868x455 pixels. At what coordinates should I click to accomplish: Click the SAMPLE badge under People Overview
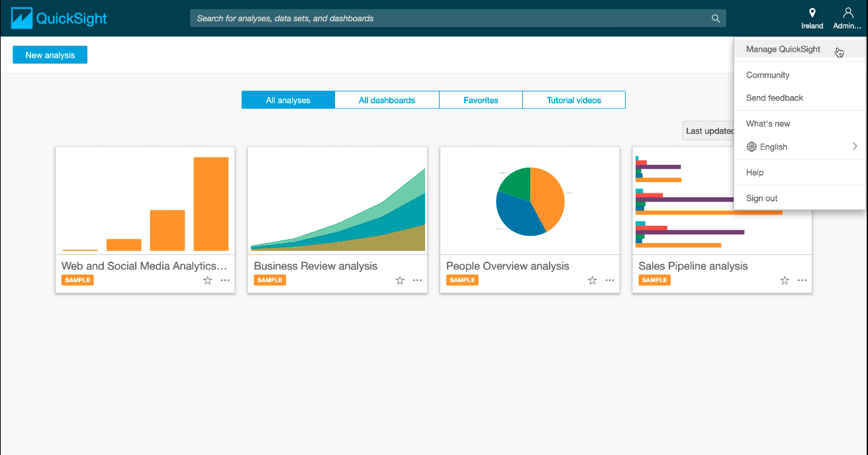point(462,280)
